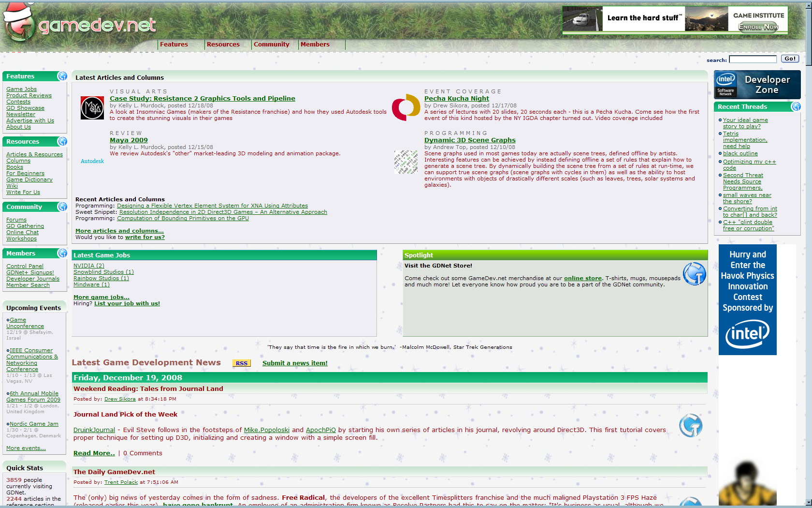Open the Features top navigation tab

[x=174, y=45]
